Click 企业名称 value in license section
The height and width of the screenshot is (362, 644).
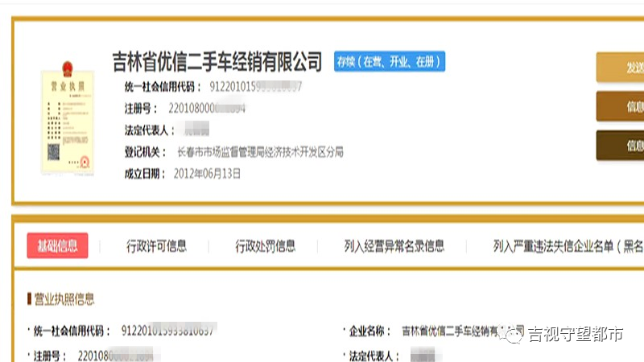click(x=464, y=331)
